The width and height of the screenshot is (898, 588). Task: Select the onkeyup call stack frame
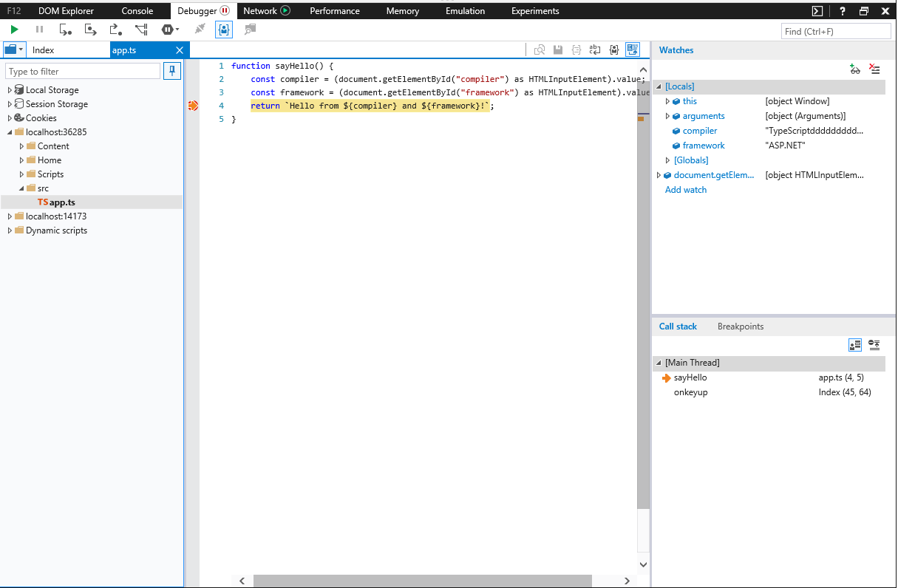pyautogui.click(x=690, y=392)
